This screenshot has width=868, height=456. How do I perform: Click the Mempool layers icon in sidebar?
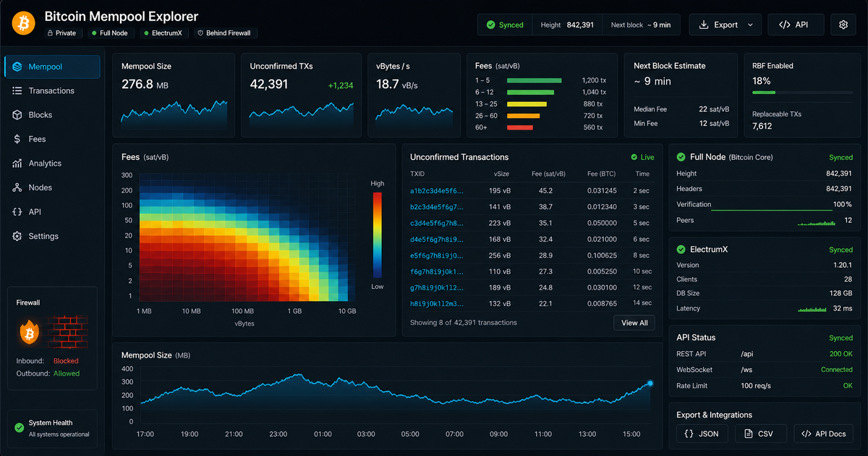pyautogui.click(x=17, y=67)
